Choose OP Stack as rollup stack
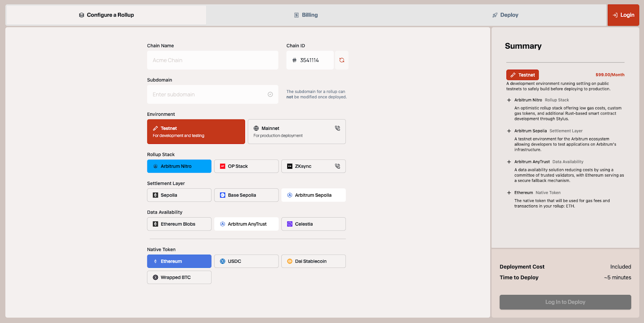The height and width of the screenshot is (323, 644). click(x=246, y=166)
